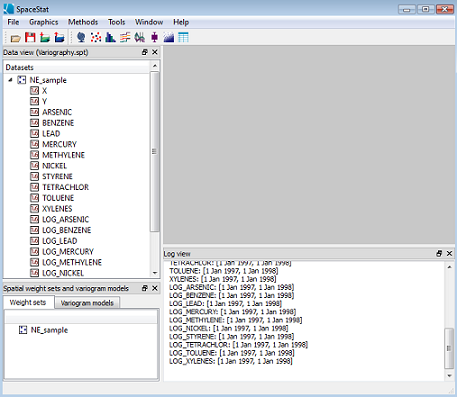Viewport: 457px width, 397px height.
Task: Open the Help menu
Action: 181,22
